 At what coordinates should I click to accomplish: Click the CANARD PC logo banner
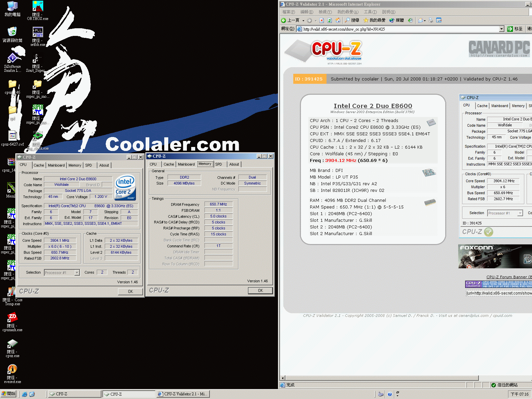coord(499,49)
